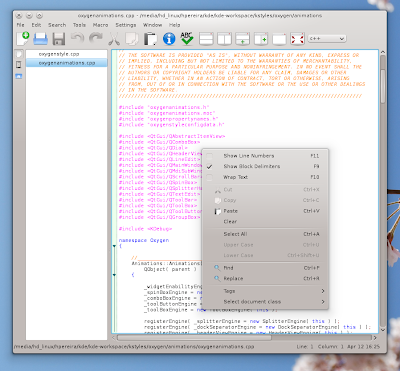The image size is (400, 371).
Task: Click the 'Column: 1' status bar entry
Action: (x=330, y=347)
